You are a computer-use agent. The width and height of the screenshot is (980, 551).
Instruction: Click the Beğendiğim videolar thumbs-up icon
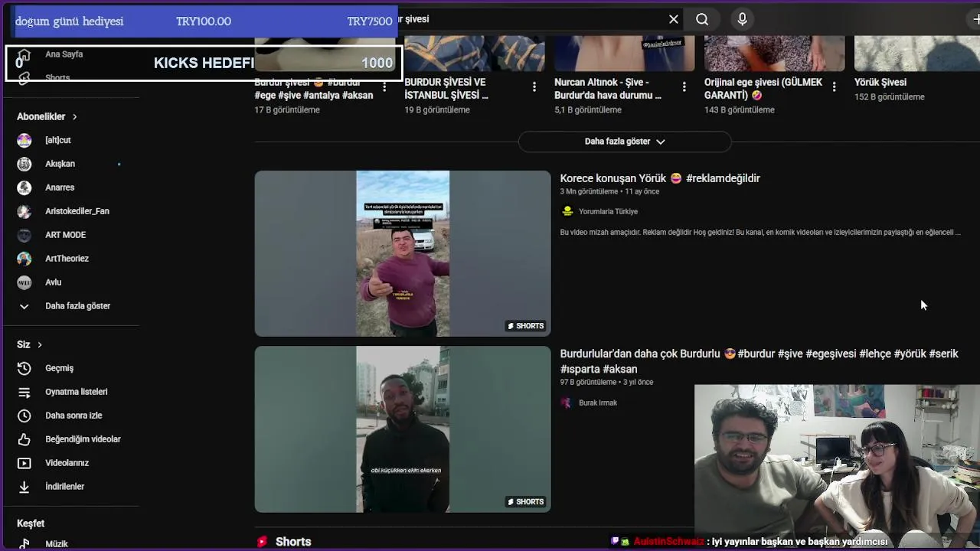point(24,439)
